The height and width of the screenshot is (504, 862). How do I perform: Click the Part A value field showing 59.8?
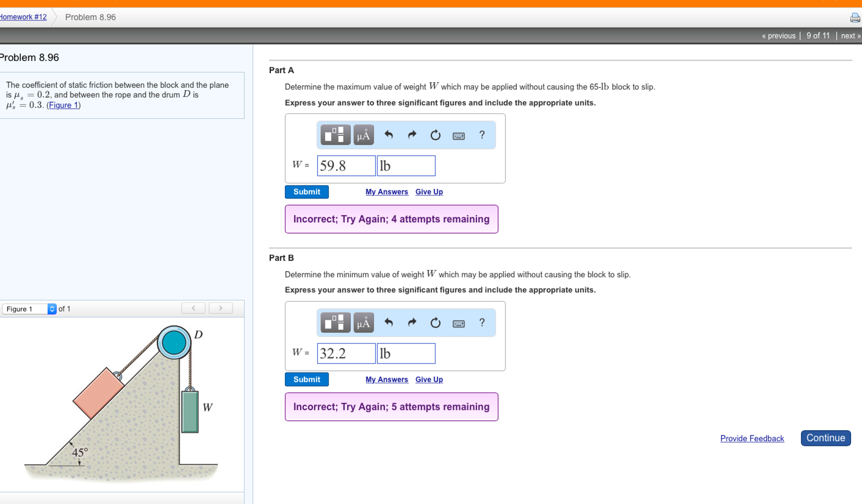click(345, 165)
